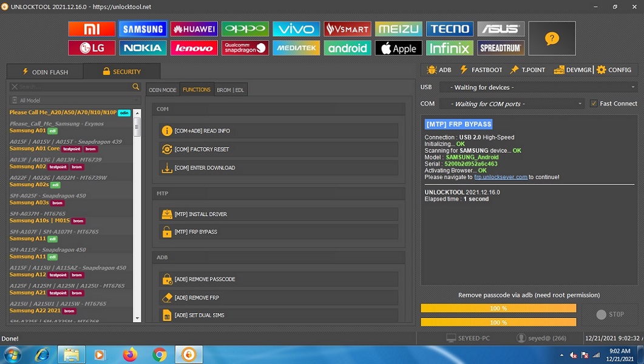
Task: Click the model search input field
Action: pos(75,87)
